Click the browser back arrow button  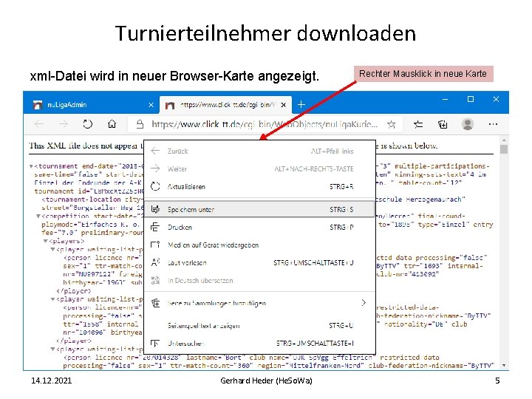click(x=39, y=124)
